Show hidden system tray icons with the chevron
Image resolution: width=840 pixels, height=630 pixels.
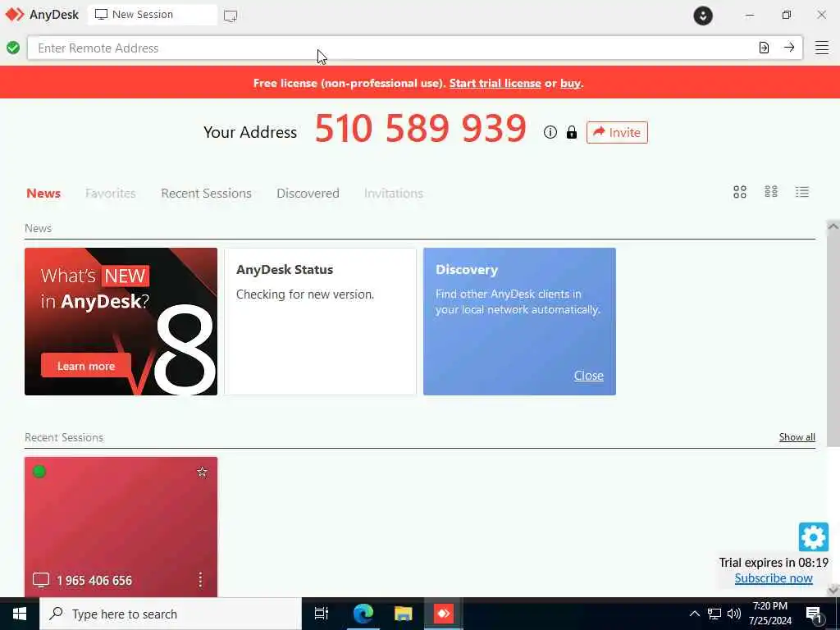pyautogui.click(x=694, y=614)
